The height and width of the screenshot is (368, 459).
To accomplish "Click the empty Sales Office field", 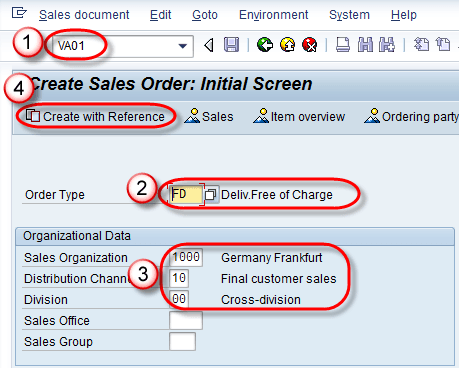I will pyautogui.click(x=186, y=320).
